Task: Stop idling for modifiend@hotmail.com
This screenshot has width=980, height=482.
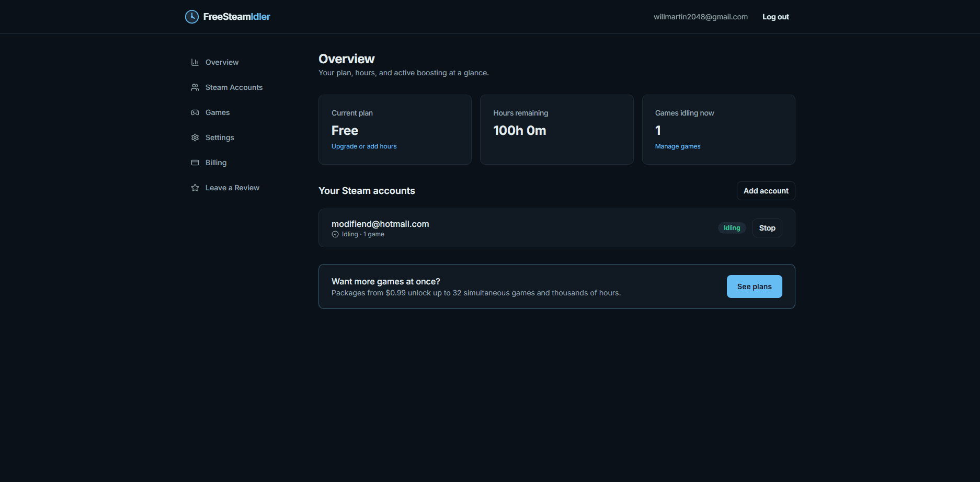Action: 767,228
